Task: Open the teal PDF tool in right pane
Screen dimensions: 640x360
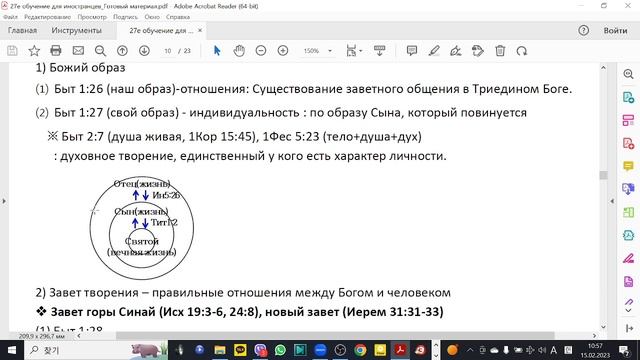Action: tap(628, 235)
